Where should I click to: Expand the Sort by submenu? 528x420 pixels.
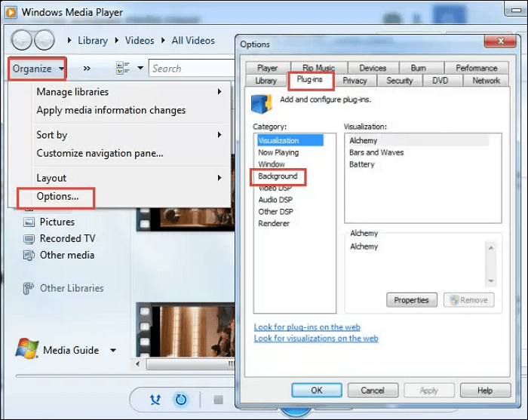[129, 135]
